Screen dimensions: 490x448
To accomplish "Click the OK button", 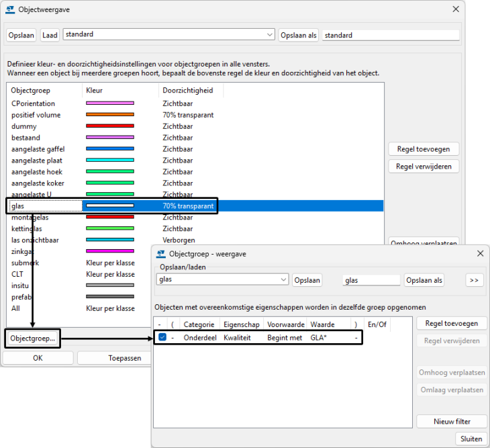I will (x=38, y=358).
